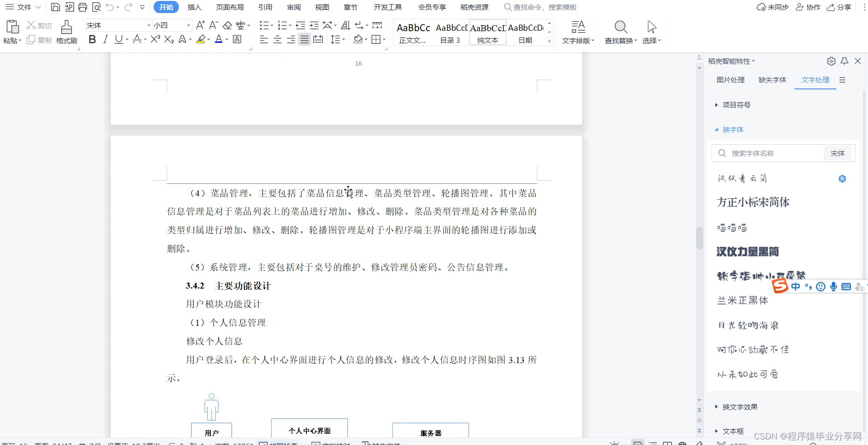Open the 选择 dropdown

coord(651,40)
